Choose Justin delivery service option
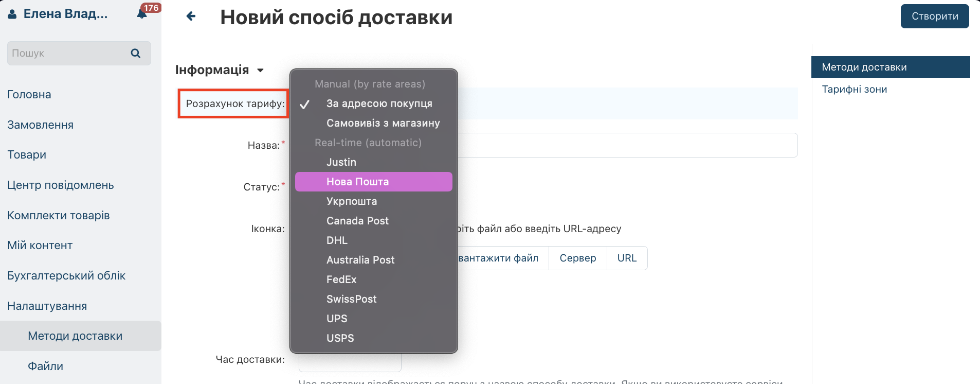This screenshot has height=384, width=980. (x=341, y=162)
